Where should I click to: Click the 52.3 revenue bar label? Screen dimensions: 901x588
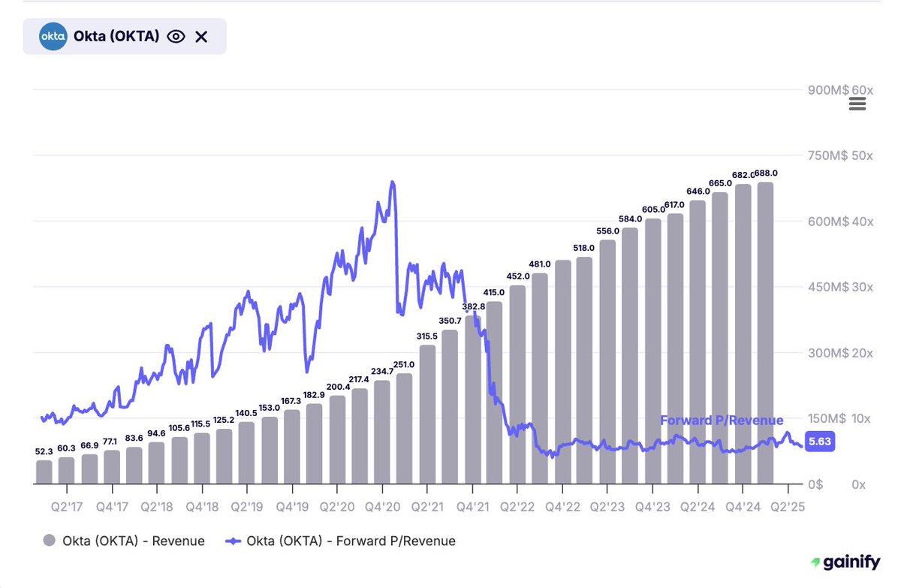(44, 451)
